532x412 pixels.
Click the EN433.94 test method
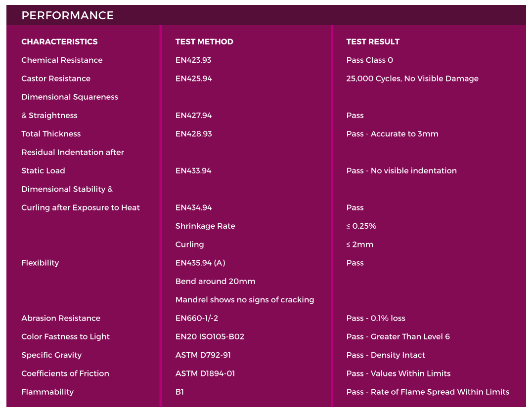click(193, 170)
